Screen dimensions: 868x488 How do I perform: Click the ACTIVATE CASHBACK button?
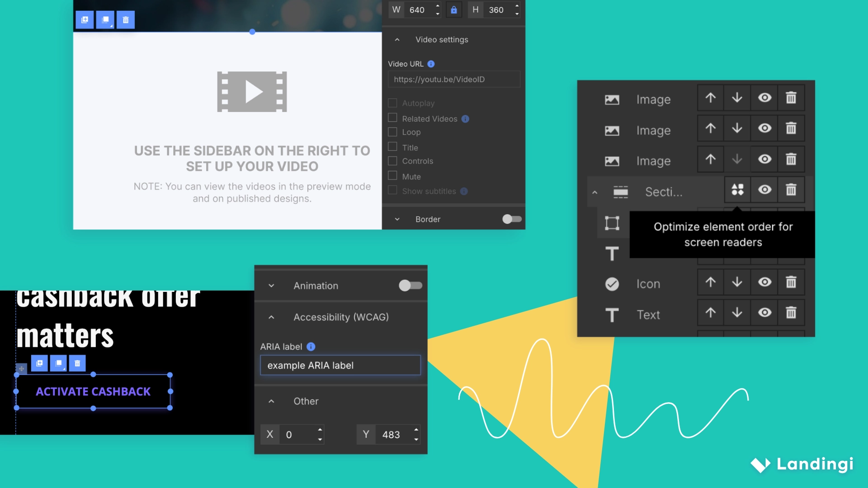[x=93, y=391]
